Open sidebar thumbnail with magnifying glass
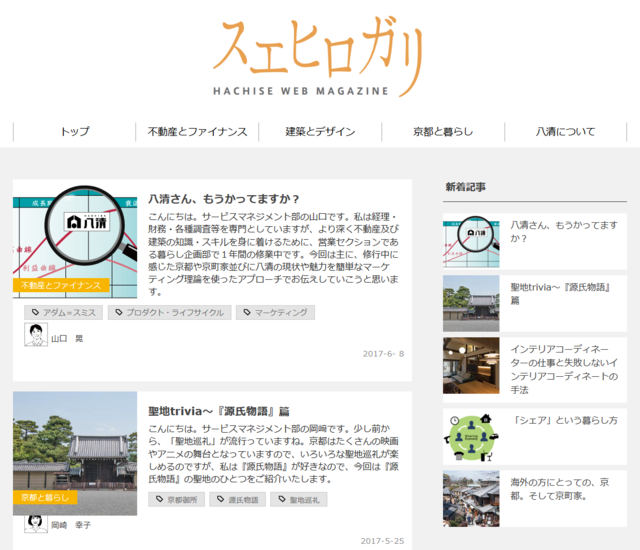The height and width of the screenshot is (550, 640). tap(471, 241)
